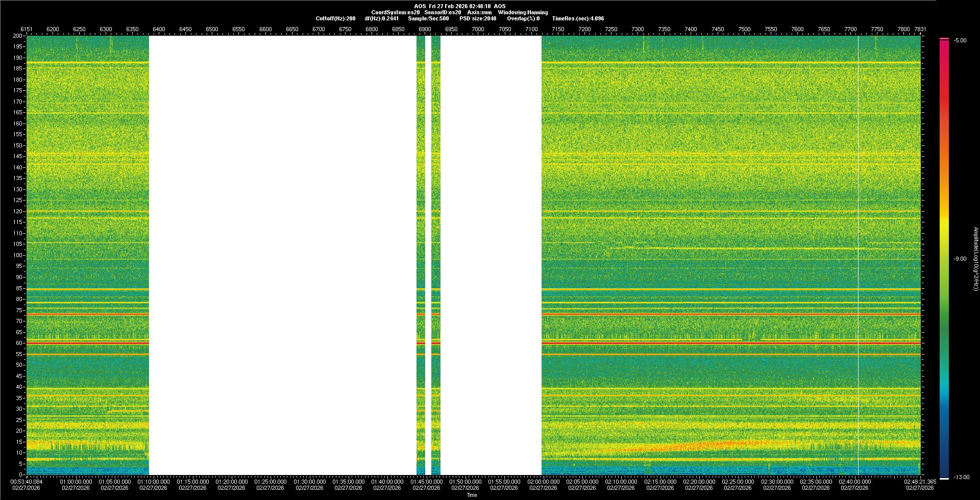Click the white bottom marker on the colorbar

pyautogui.click(x=944, y=479)
